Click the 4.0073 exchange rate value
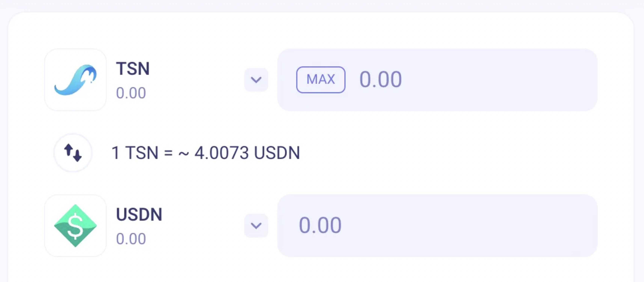 click(x=222, y=153)
